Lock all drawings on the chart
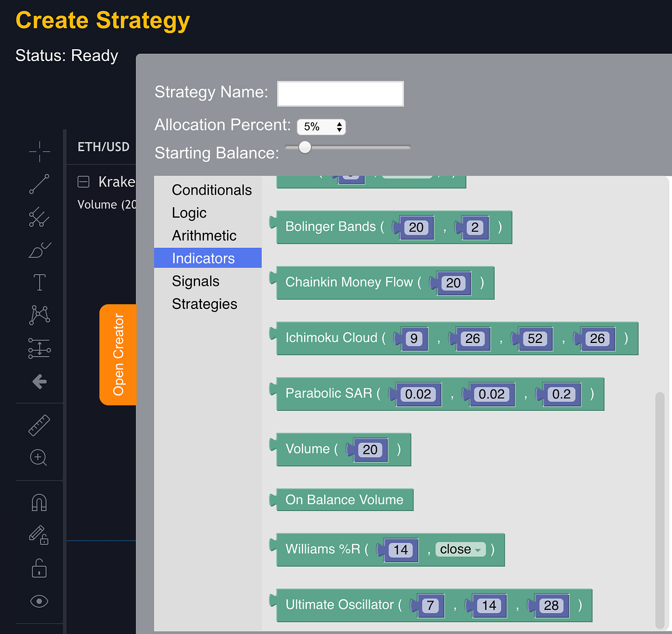This screenshot has width=672, height=634. tap(39, 569)
